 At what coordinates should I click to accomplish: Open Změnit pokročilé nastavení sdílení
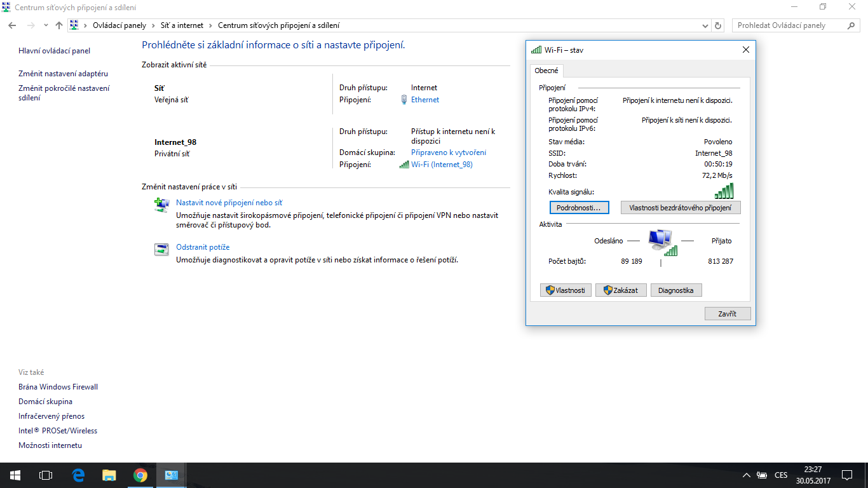click(64, 93)
